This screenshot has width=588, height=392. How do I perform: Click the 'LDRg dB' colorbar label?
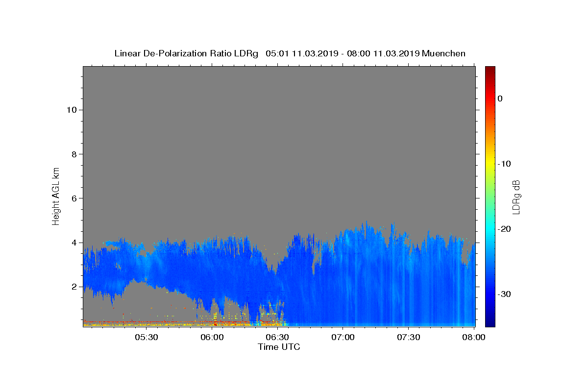coord(516,196)
